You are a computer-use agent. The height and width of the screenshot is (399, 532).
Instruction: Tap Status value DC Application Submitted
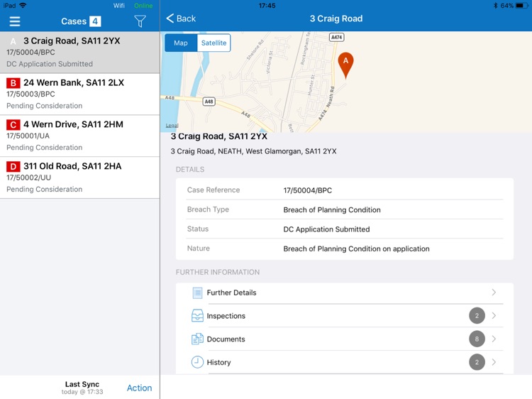tap(326, 229)
